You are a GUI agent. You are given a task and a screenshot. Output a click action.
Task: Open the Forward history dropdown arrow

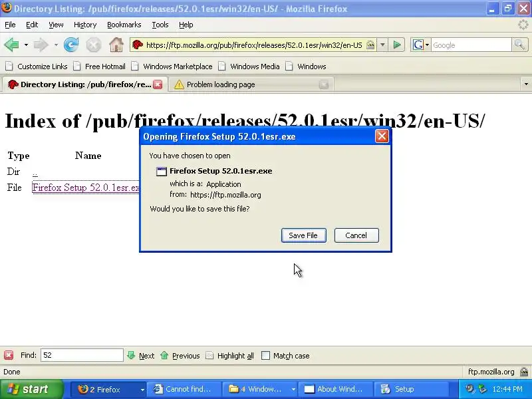(x=56, y=45)
